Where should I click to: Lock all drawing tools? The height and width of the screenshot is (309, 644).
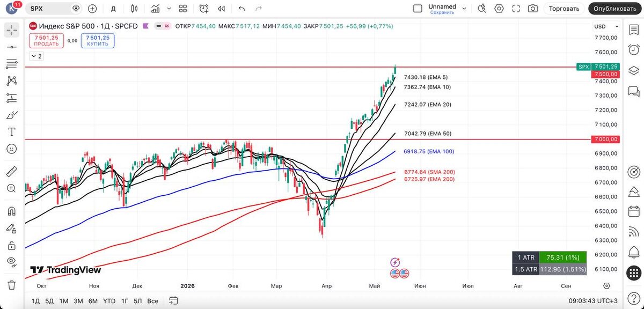pyautogui.click(x=12, y=245)
